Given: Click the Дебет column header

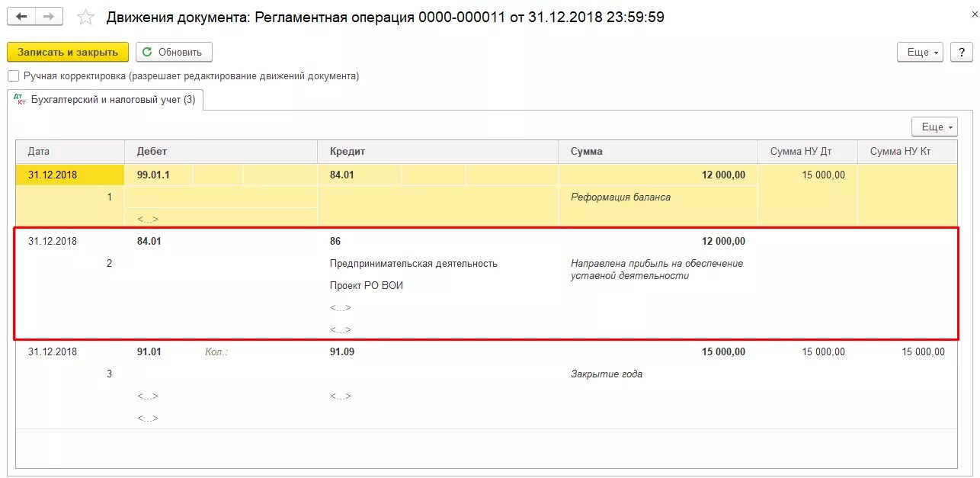Looking at the screenshot, I should [221, 152].
